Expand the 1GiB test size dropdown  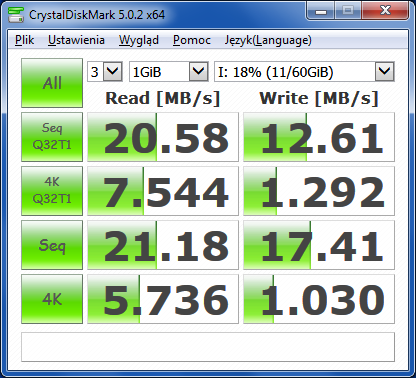[169, 71]
